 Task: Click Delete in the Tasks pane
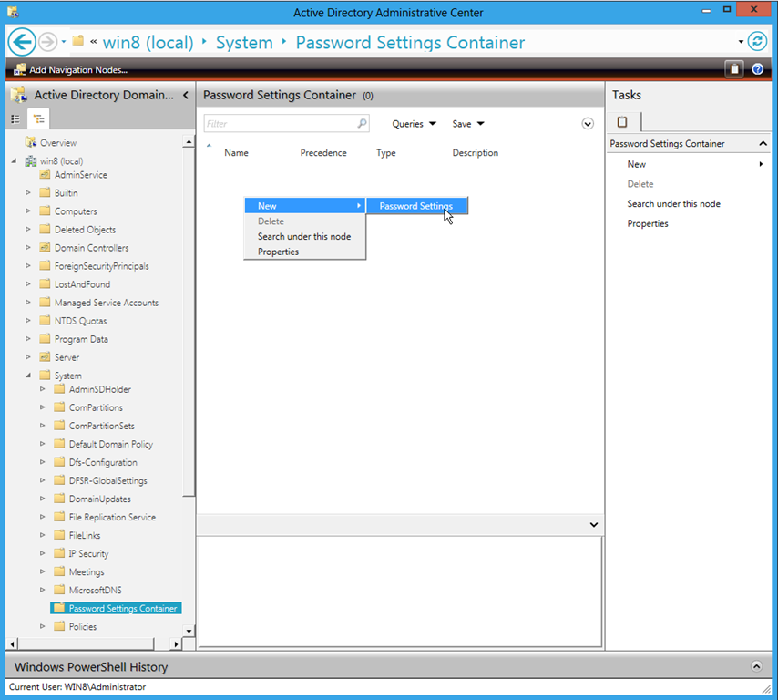[640, 184]
